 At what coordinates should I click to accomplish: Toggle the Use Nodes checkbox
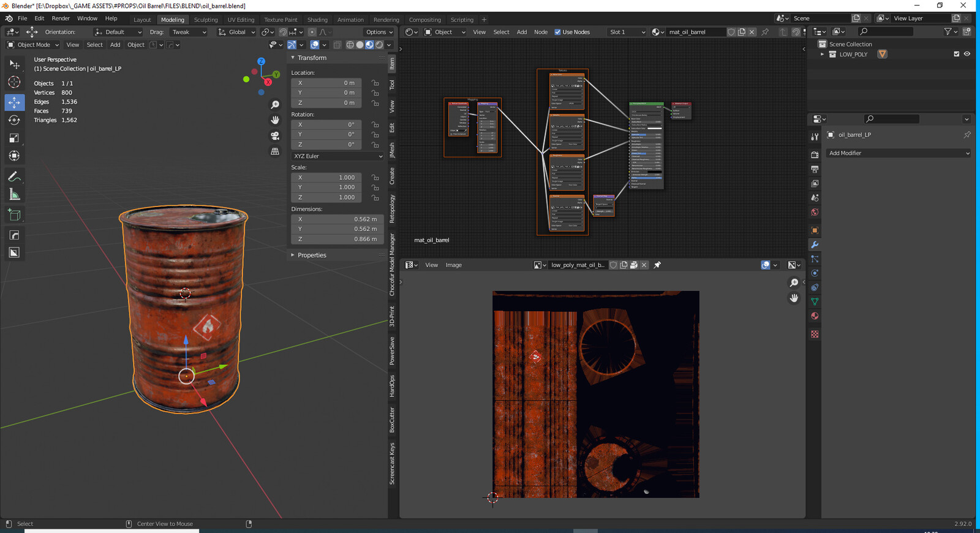[557, 32]
